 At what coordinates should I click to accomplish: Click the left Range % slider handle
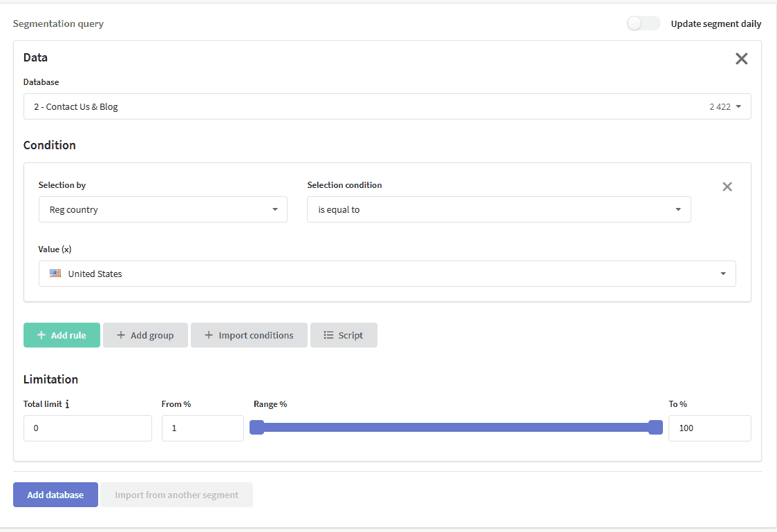(256, 428)
